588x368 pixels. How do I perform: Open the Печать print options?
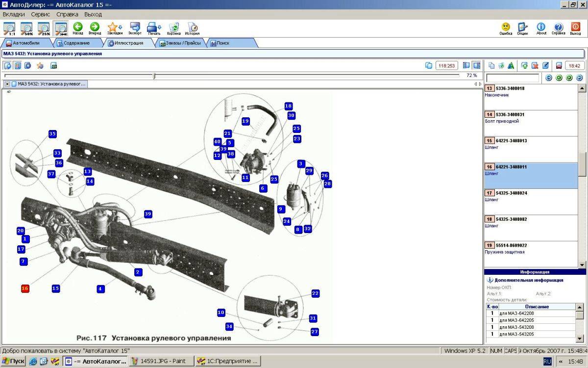pyautogui.click(x=154, y=29)
